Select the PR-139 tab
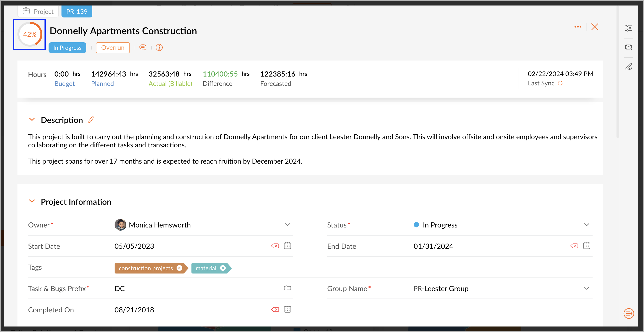Screen dimensions: 644x332 click(x=77, y=11)
